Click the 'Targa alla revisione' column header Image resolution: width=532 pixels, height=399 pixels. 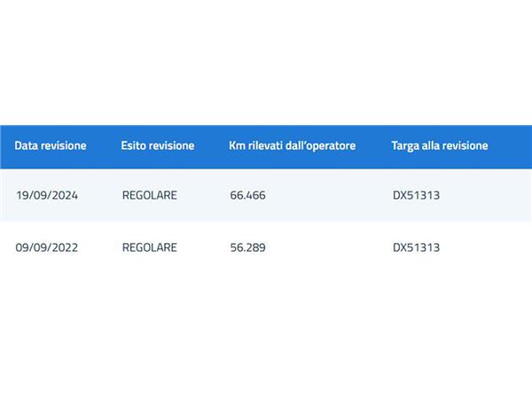click(x=440, y=146)
